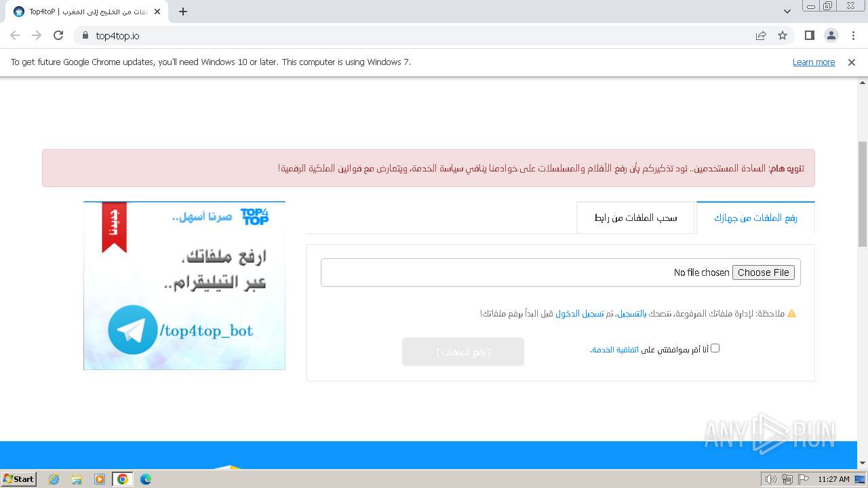Open Microsoft Edge from the taskbar
The width and height of the screenshot is (868, 488).
tap(146, 479)
